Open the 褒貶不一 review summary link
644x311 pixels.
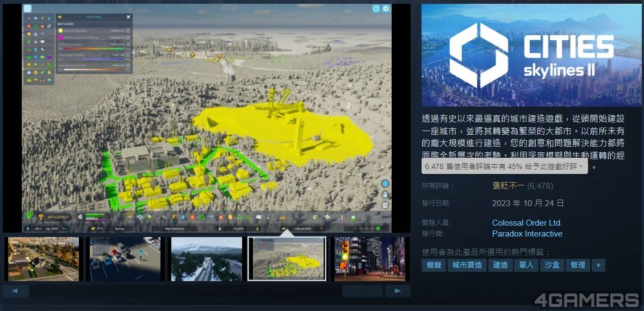point(509,186)
